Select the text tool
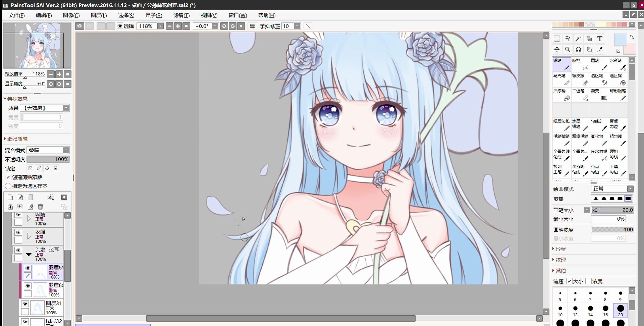644x326 pixels. point(600,39)
